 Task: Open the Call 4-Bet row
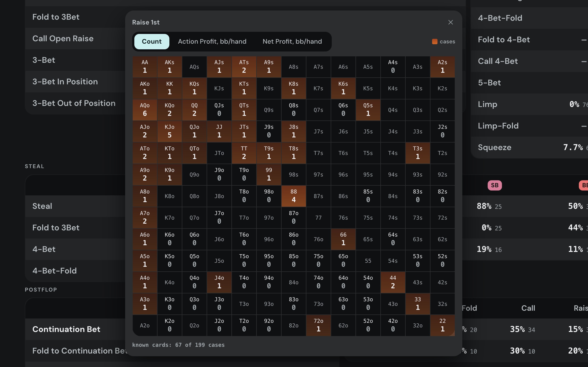pyautogui.click(x=529, y=61)
